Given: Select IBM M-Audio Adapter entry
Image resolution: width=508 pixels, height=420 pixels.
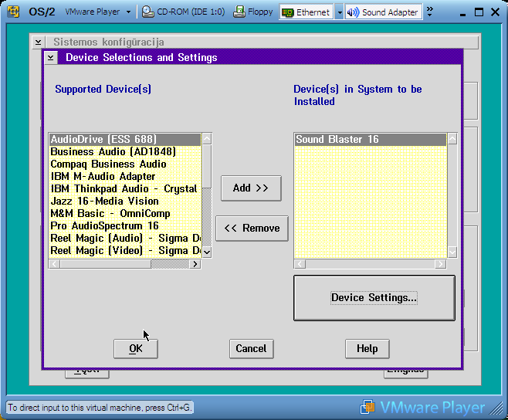Looking at the screenshot, I should pyautogui.click(x=125, y=176).
